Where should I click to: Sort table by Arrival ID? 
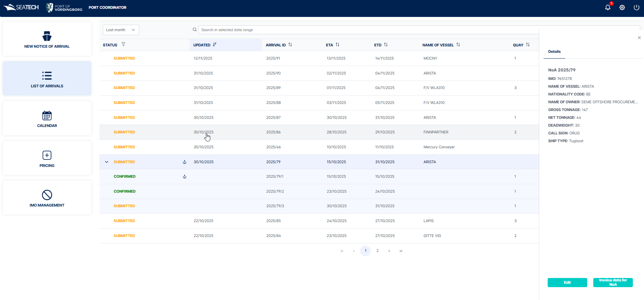290,45
